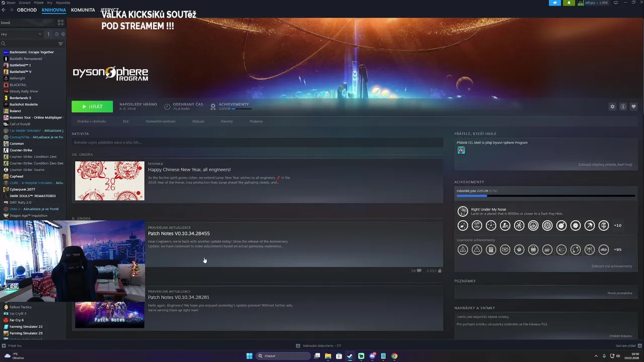The image size is (644, 362).
Task: Open advanced filter options icon
Action: pos(61,44)
